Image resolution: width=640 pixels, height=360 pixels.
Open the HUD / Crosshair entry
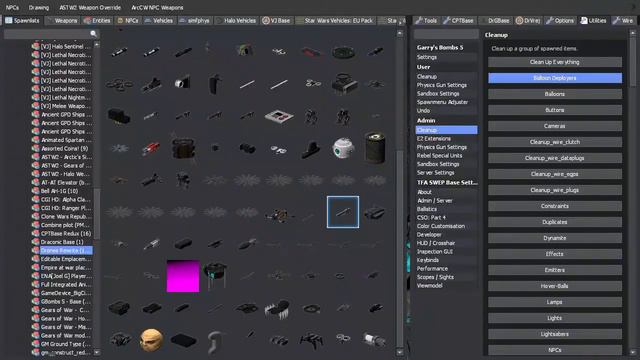(x=436, y=243)
